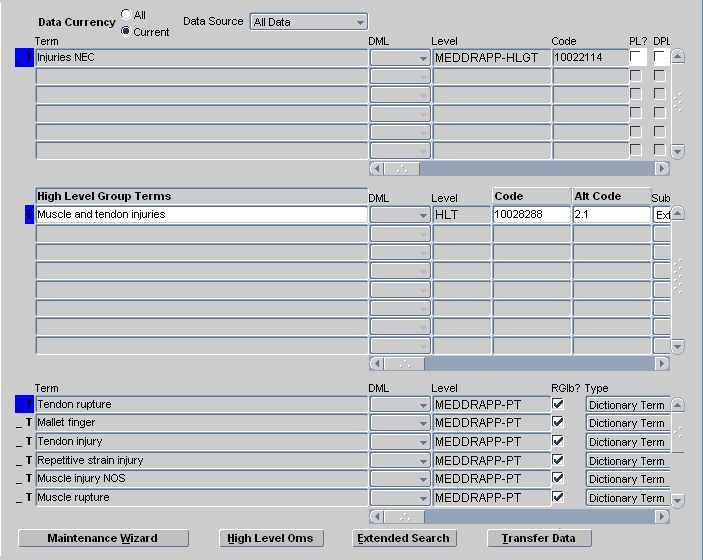Click the T icon beside Muscle injury NOS
This screenshot has width=703, height=560.
click(29, 478)
